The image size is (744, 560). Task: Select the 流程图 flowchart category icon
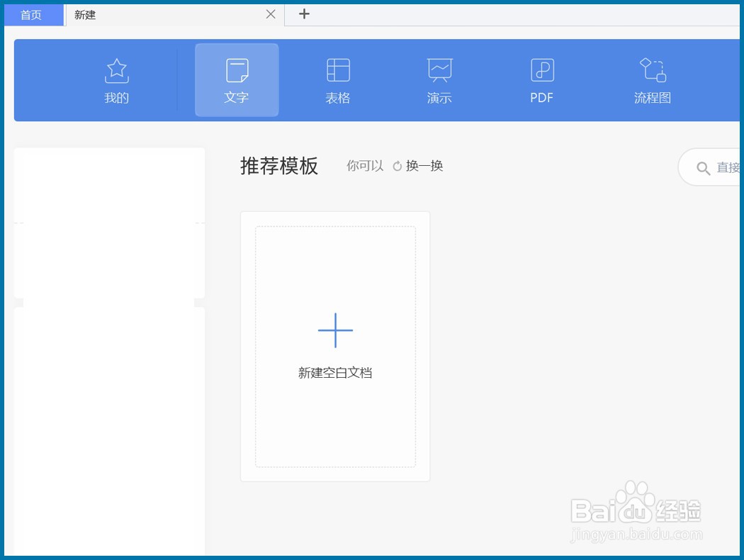click(651, 69)
